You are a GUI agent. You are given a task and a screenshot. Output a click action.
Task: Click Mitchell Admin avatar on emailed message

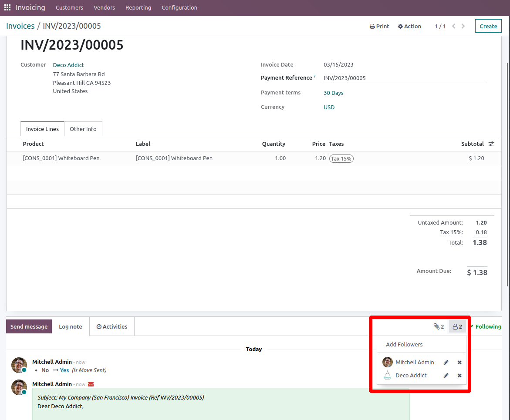pyautogui.click(x=19, y=387)
